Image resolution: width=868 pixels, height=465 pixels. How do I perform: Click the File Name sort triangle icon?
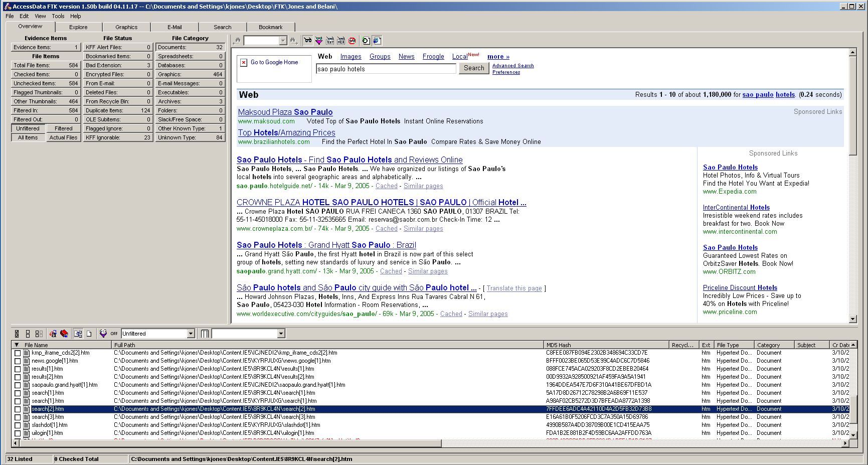[17, 345]
